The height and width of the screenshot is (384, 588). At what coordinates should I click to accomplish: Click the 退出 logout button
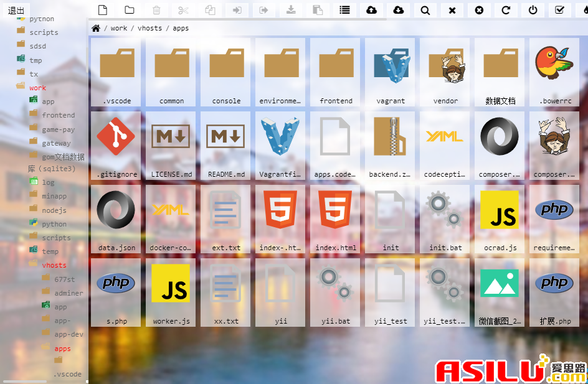point(16,10)
